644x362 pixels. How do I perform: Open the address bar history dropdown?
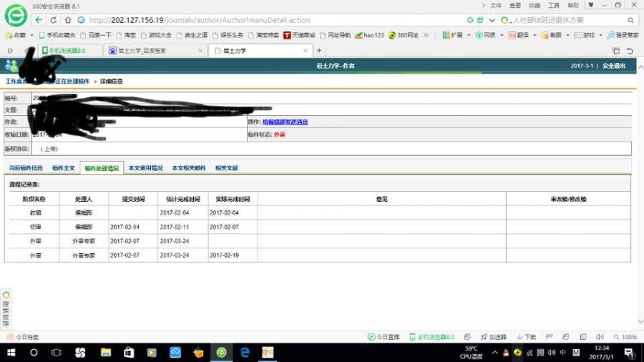click(492, 20)
